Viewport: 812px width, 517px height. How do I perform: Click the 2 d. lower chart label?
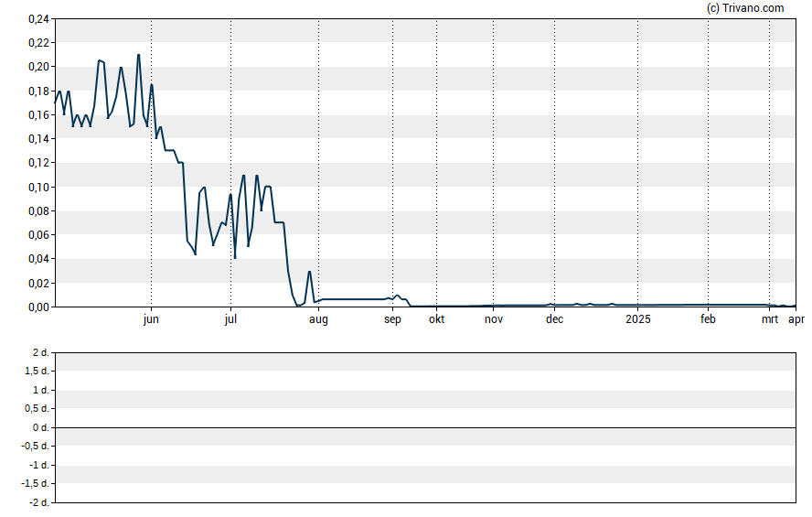(x=41, y=353)
